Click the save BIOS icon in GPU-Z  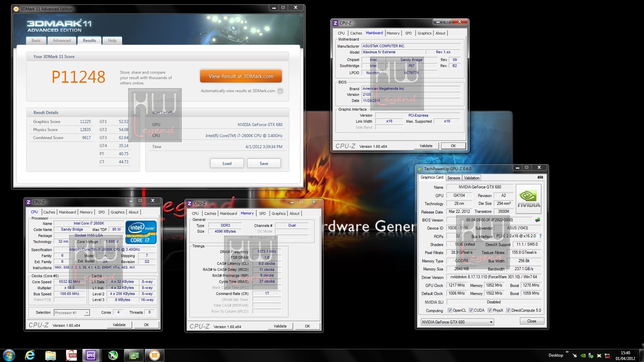[538, 220]
